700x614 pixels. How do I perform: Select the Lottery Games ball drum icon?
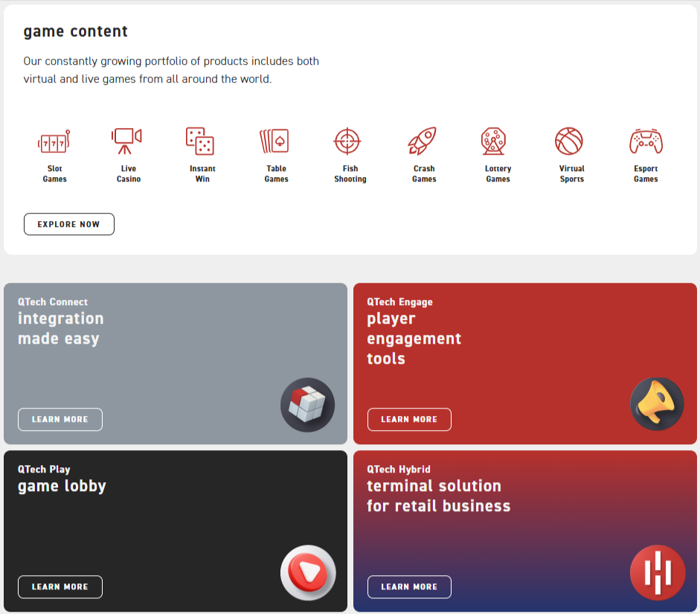click(x=493, y=141)
